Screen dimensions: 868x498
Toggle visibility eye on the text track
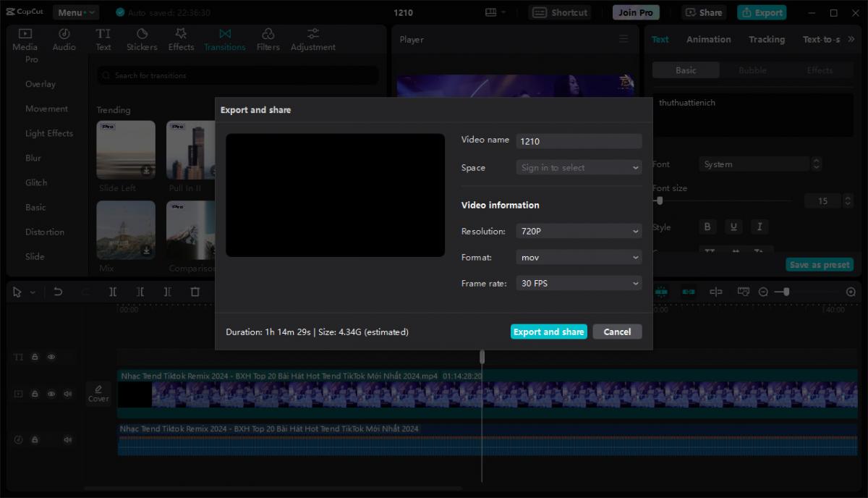pyautogui.click(x=51, y=357)
